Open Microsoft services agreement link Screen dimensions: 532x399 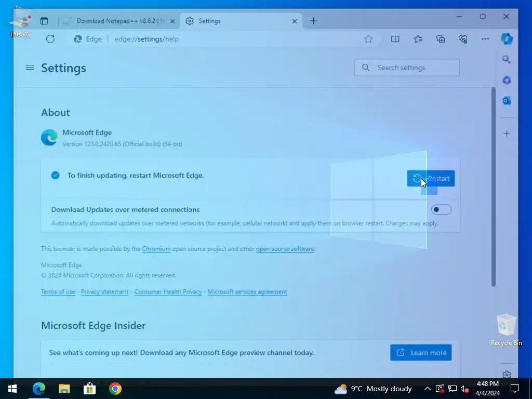[247, 292]
